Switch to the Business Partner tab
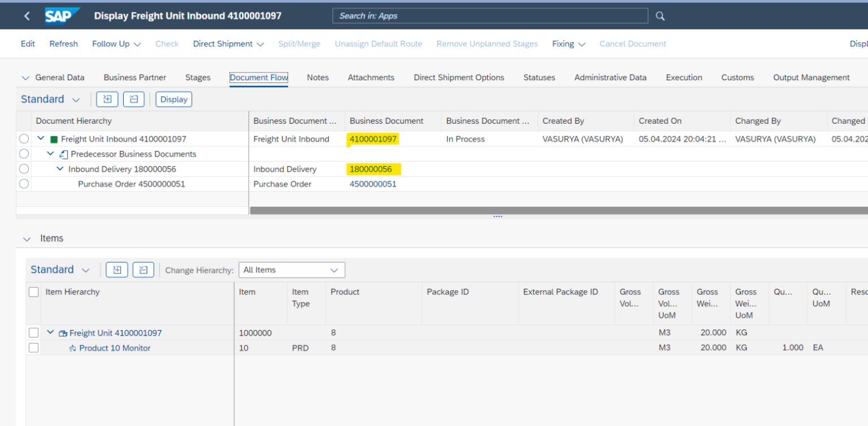Viewport: 868px width, 426px height. (134, 77)
